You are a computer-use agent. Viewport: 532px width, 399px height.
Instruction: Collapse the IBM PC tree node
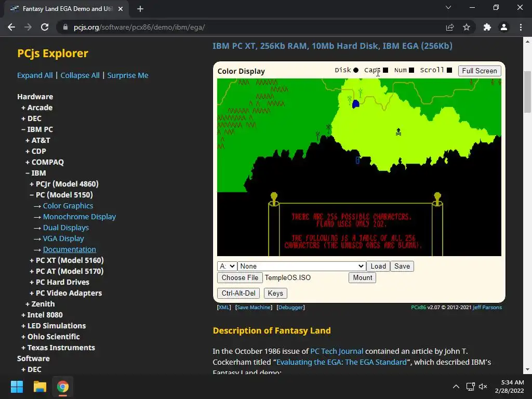click(37, 129)
